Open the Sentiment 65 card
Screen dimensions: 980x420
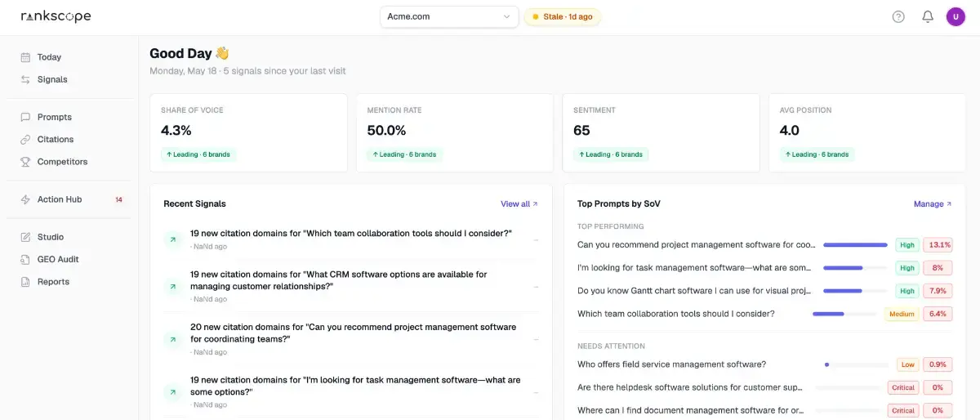coord(661,132)
